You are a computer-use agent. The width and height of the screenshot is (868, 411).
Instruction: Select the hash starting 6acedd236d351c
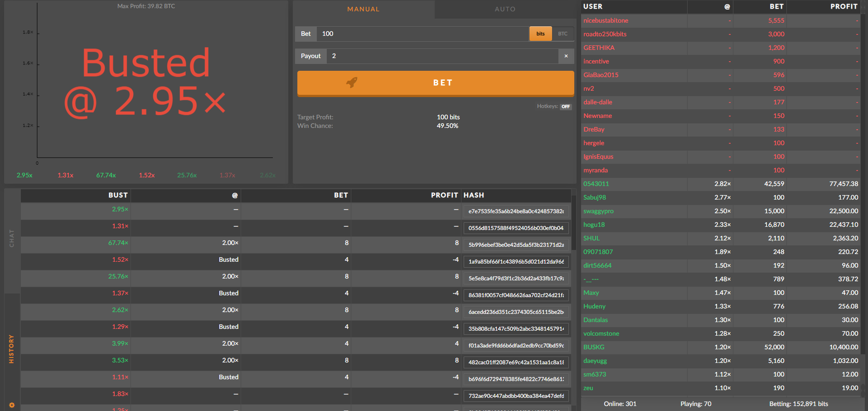pos(516,312)
